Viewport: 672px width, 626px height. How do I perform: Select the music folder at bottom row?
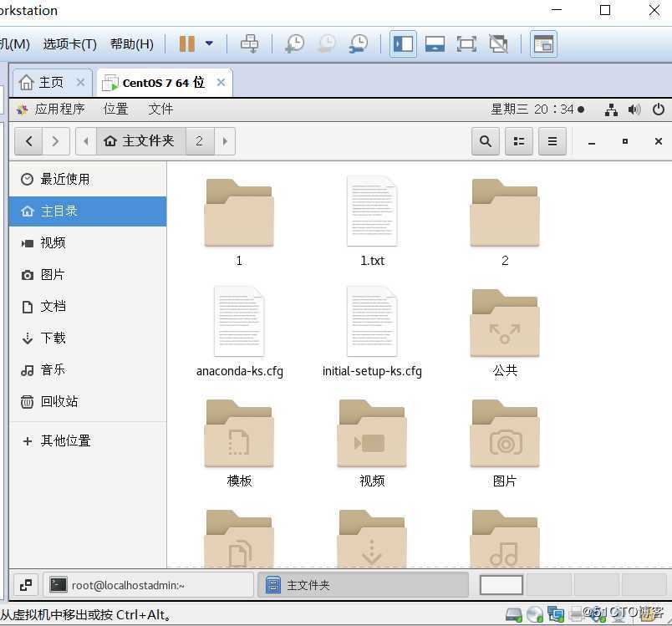point(505,538)
